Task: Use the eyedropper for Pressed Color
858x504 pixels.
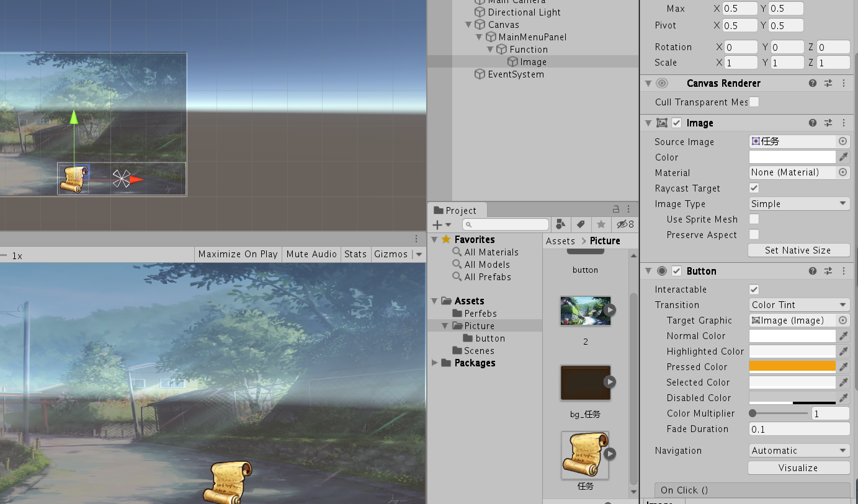Action: (844, 367)
